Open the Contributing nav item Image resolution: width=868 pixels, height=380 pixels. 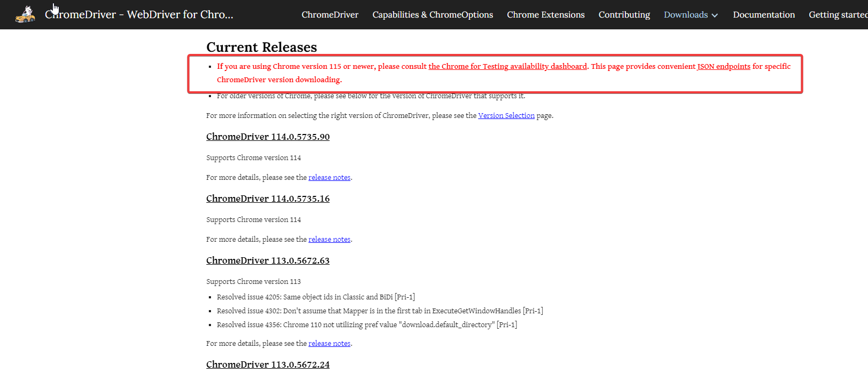(624, 15)
